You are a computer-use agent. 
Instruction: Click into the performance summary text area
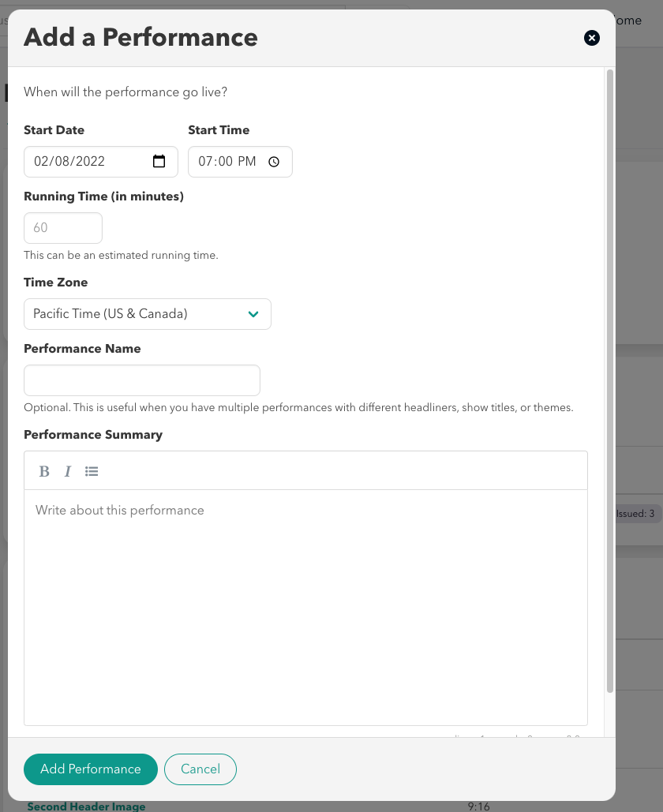[x=305, y=608]
